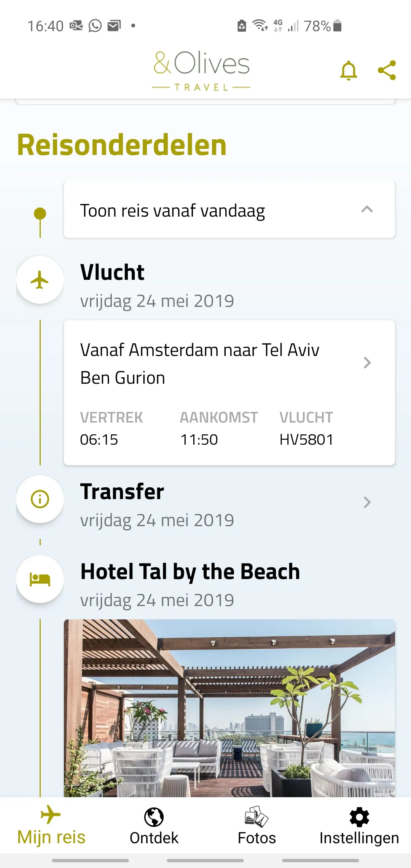Viewport: 411px width, 868px height.
Task: Tap the timeline pin marker icon
Action: 40,214
